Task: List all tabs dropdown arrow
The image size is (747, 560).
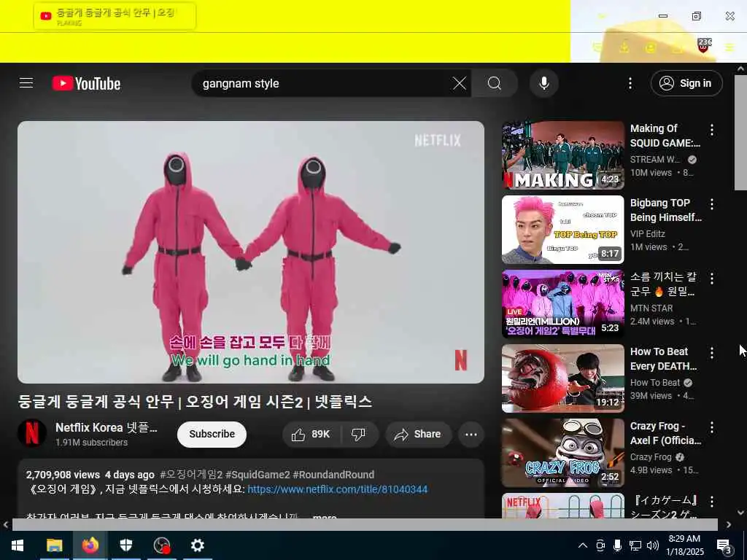Action: [602, 16]
